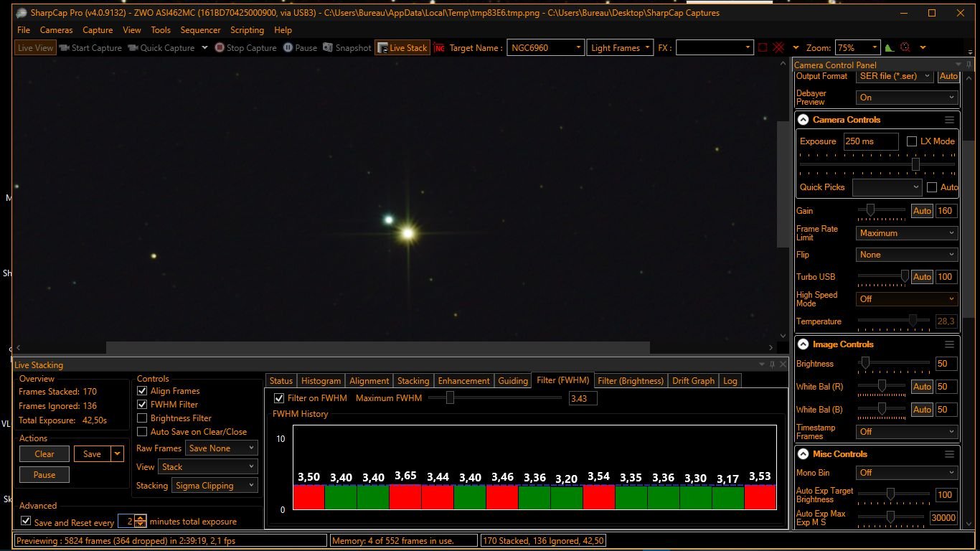Viewport: 980px width, 551px height.
Task: Click the Save button in Live Stacking
Action: pos(92,454)
